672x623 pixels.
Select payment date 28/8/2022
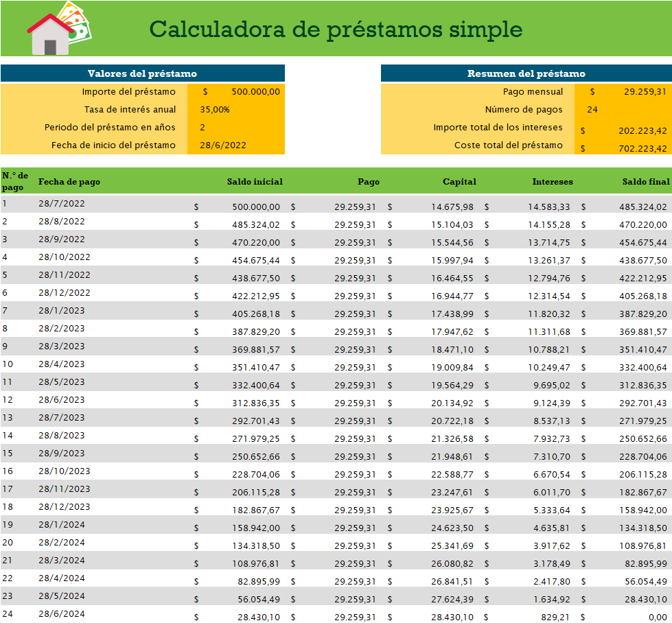point(62,222)
